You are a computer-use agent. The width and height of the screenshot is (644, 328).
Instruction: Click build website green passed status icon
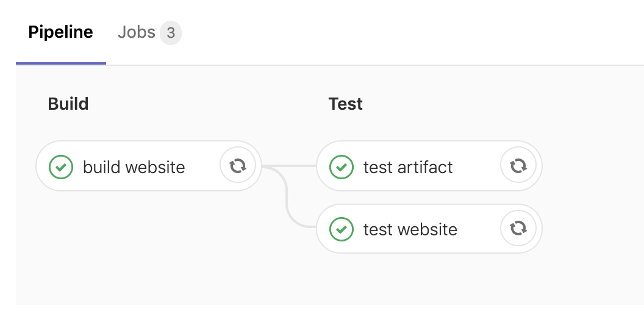coord(61,167)
